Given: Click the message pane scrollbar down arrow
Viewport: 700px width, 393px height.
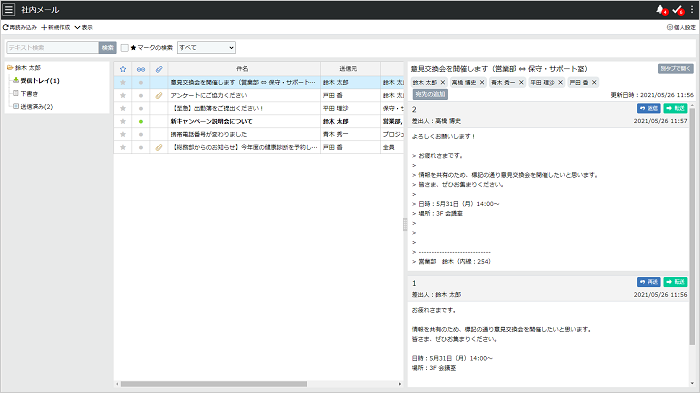Looking at the screenshot, I should [692, 384].
